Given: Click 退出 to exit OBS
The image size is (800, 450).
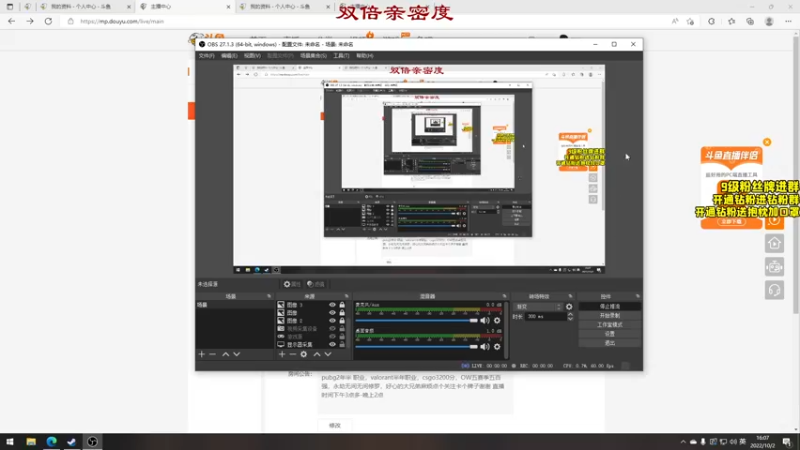Looking at the screenshot, I should pos(610,343).
